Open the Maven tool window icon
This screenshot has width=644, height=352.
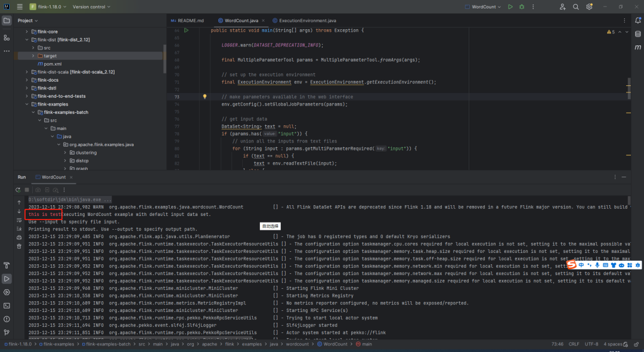637,46
